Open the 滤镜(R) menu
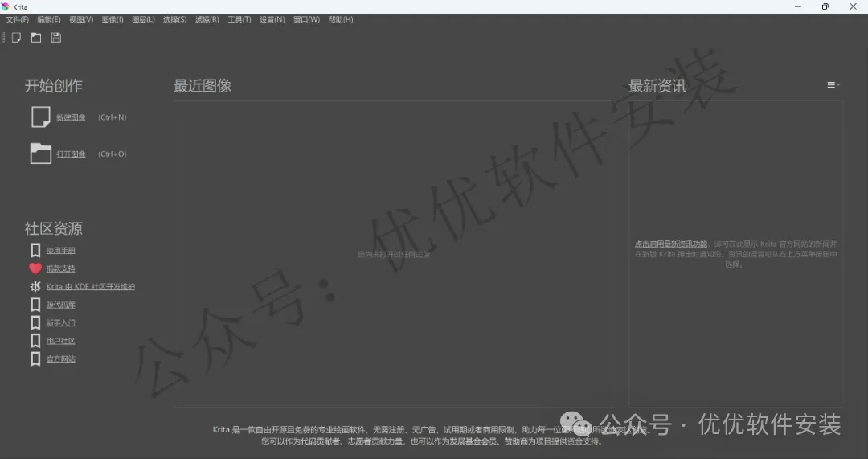 click(207, 19)
